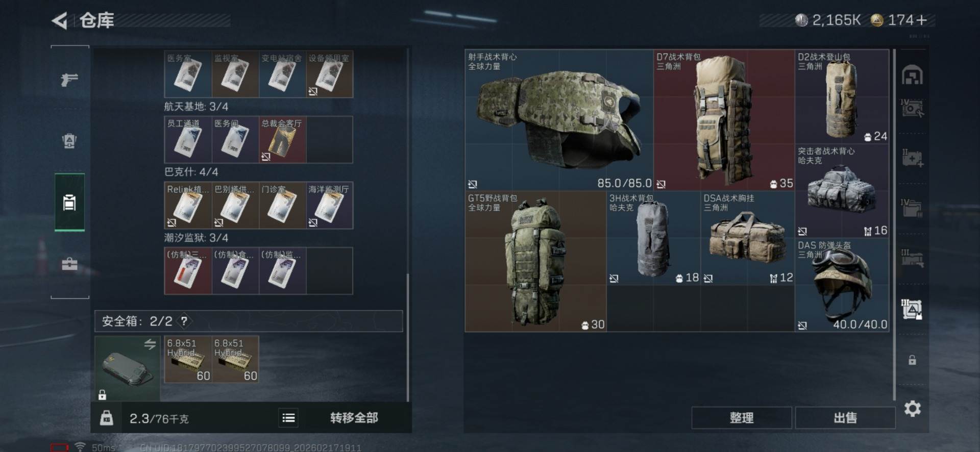Click the left panel vertical scrollbar

tap(407, 337)
